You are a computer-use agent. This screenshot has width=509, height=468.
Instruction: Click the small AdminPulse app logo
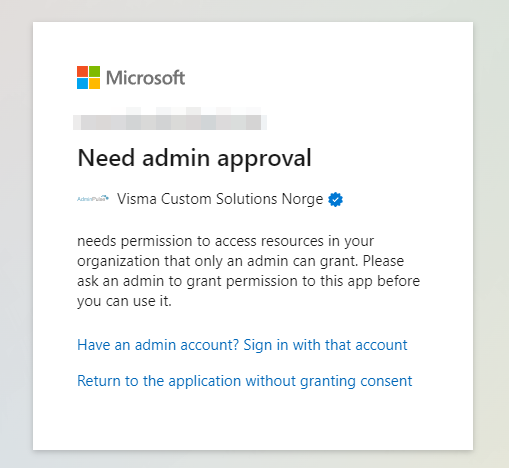[x=93, y=199]
